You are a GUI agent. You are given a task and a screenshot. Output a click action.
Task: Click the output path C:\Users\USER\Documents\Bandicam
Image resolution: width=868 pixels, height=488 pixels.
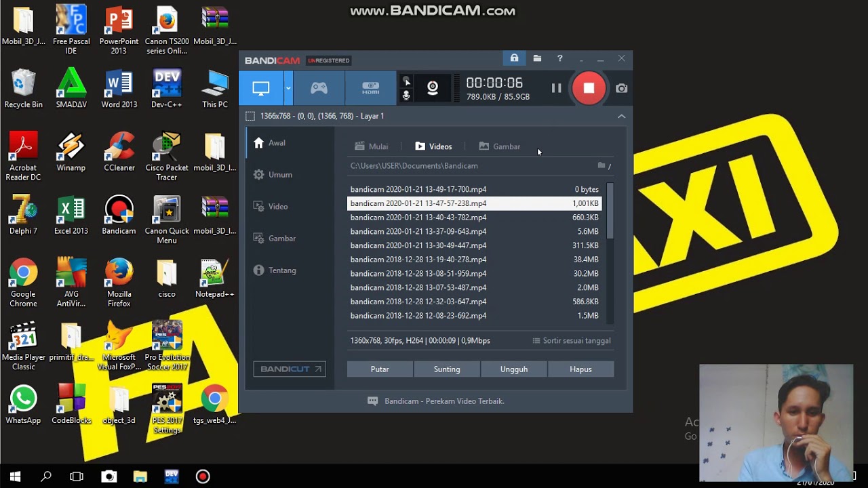pos(414,165)
